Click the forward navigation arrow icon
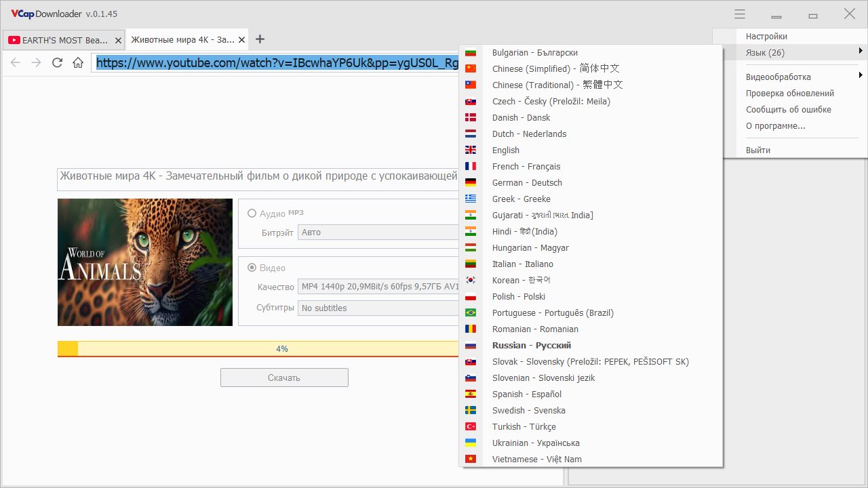 tap(37, 63)
